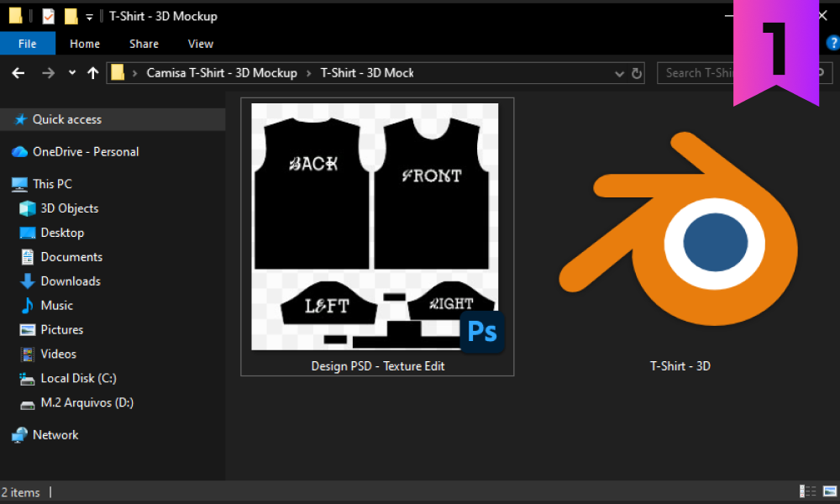The image size is (840, 504).
Task: Click the Search T-Shirt input field
Action: click(x=699, y=73)
